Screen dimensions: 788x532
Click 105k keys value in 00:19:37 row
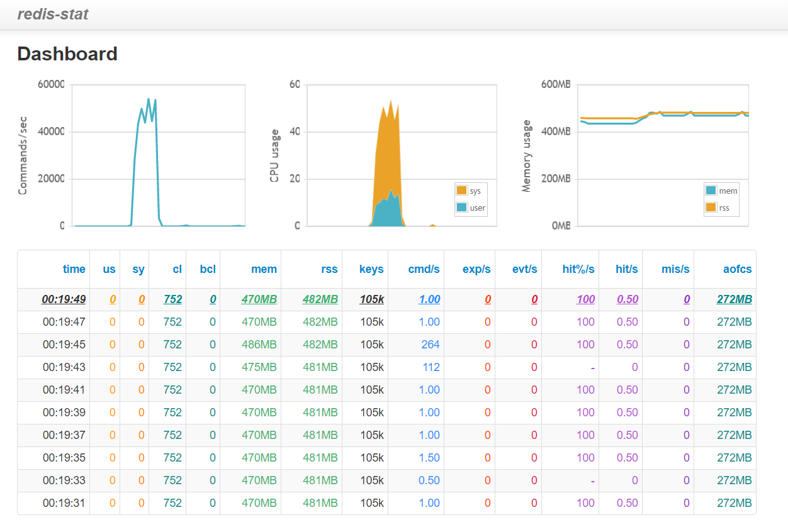[372, 435]
